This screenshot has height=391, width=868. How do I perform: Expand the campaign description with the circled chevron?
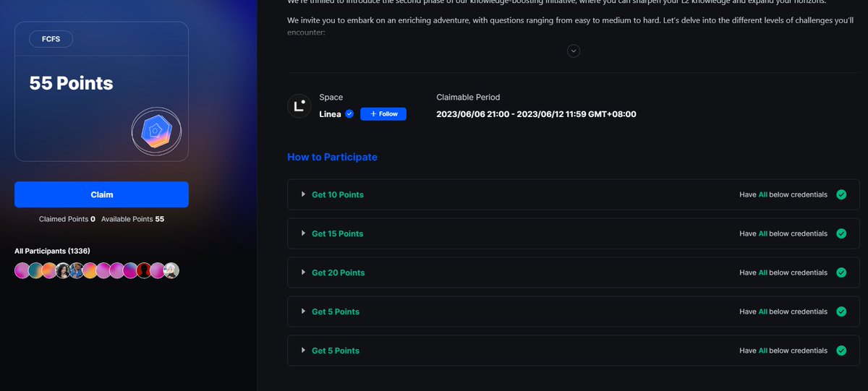coord(574,51)
